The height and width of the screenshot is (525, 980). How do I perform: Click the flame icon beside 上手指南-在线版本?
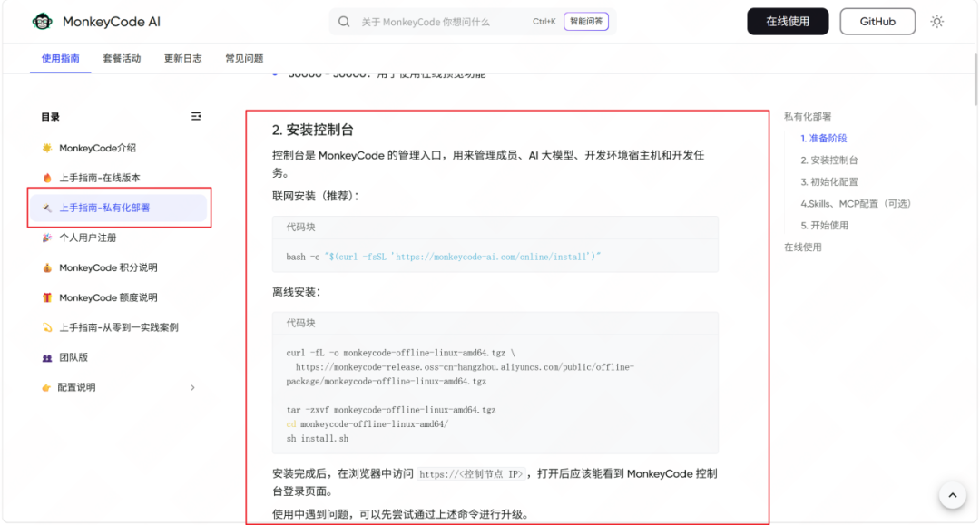click(x=47, y=178)
